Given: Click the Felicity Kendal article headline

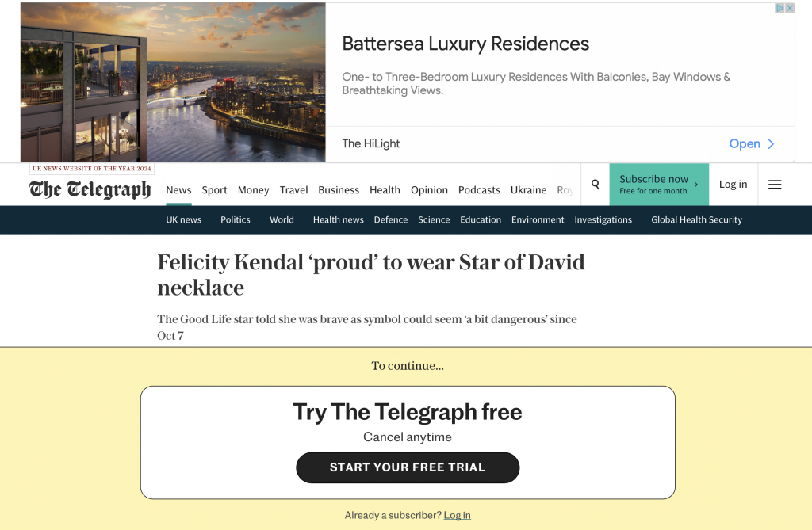Looking at the screenshot, I should tap(370, 274).
